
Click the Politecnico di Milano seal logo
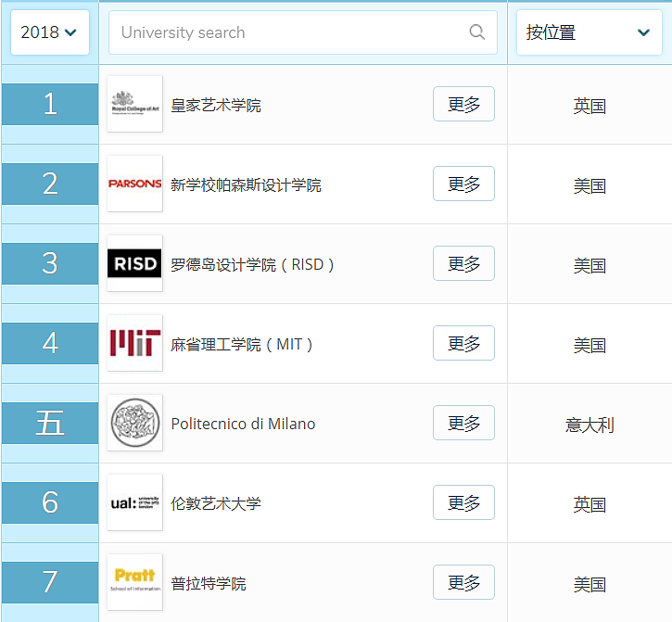[x=134, y=423]
